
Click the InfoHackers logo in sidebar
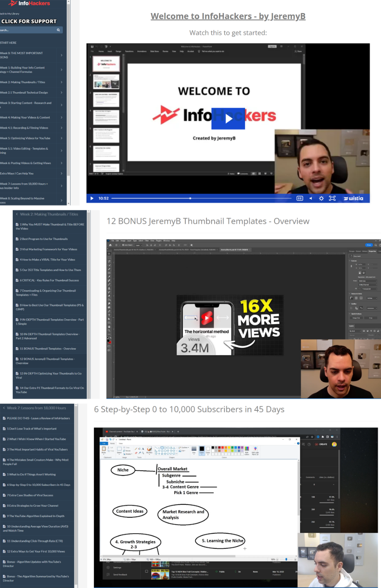point(29,3)
